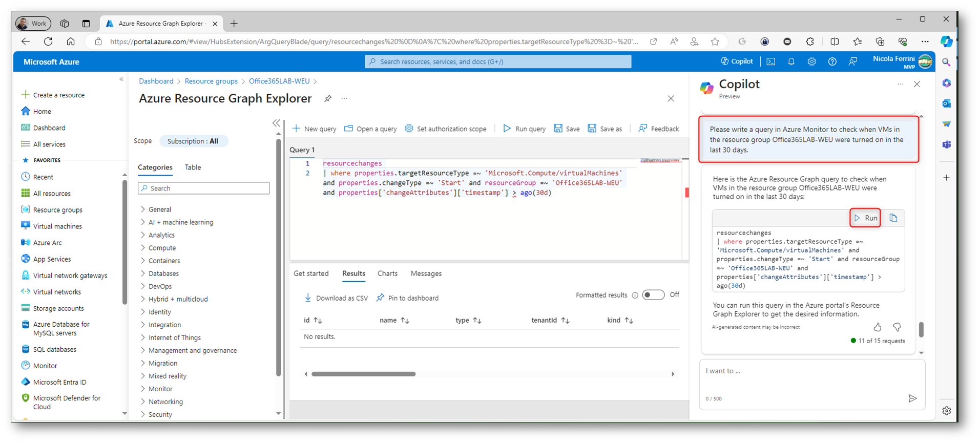Open the browser home page
This screenshot has width=980, height=444.
click(71, 41)
